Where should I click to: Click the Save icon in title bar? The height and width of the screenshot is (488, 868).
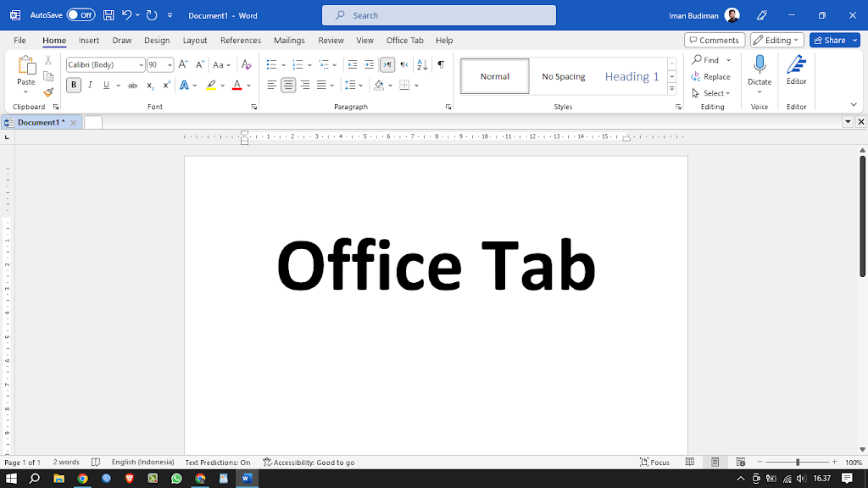pos(108,15)
